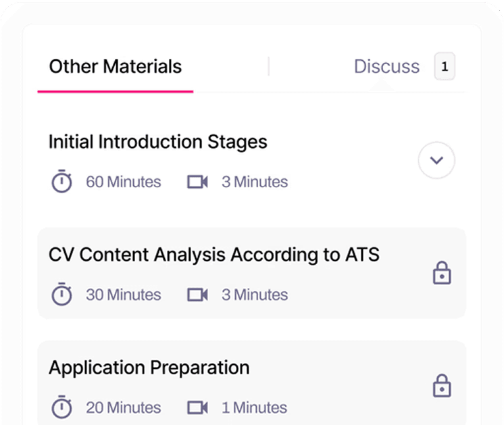Click 3 Minutes label under Initial Introduction Stages

click(x=254, y=182)
